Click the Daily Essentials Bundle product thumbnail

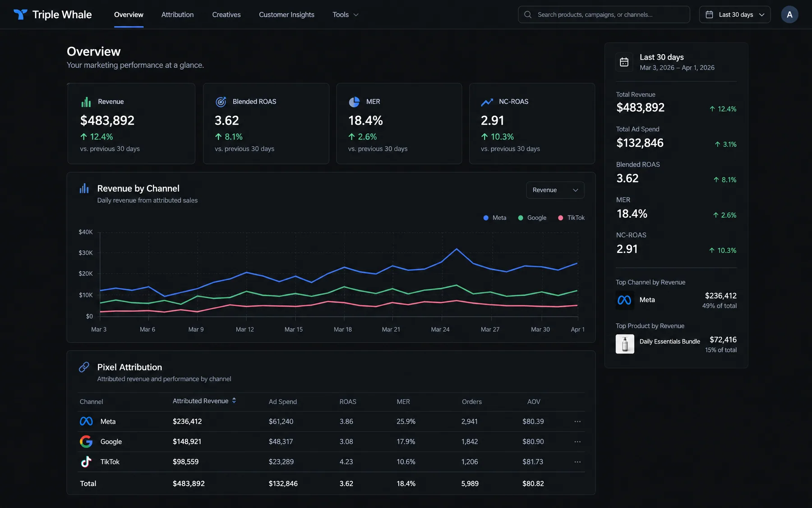click(625, 344)
